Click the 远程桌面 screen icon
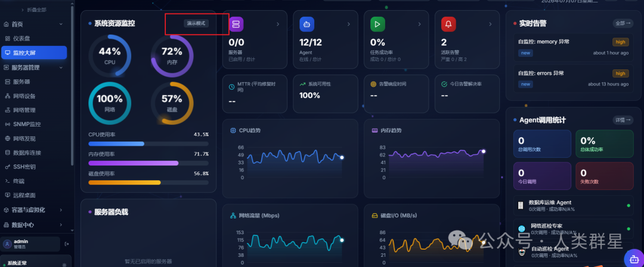Screen dimensions: 644x267 7,195
